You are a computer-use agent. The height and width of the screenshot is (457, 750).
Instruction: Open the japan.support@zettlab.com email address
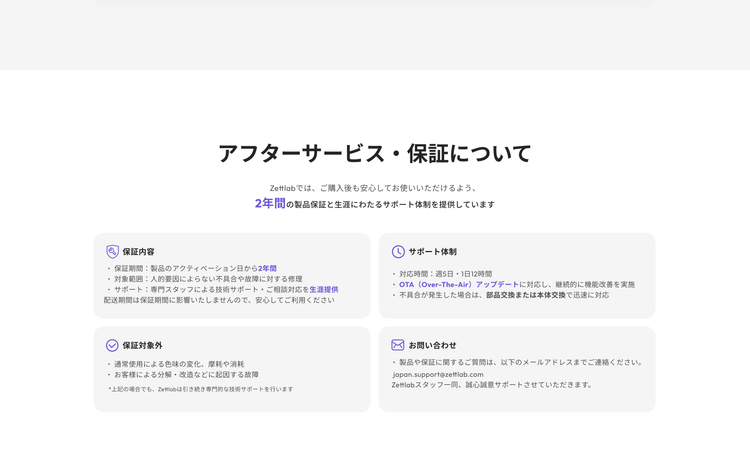coord(438,374)
